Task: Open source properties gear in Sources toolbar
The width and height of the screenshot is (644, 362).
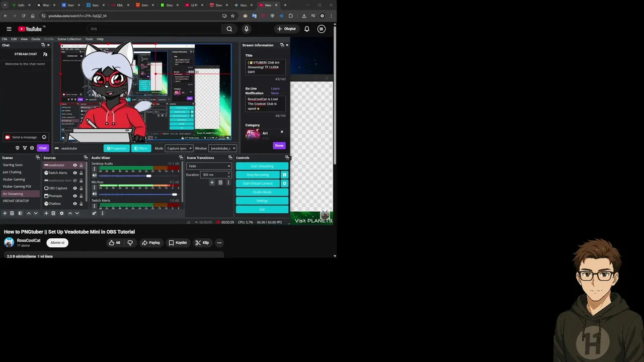Action: (61, 213)
